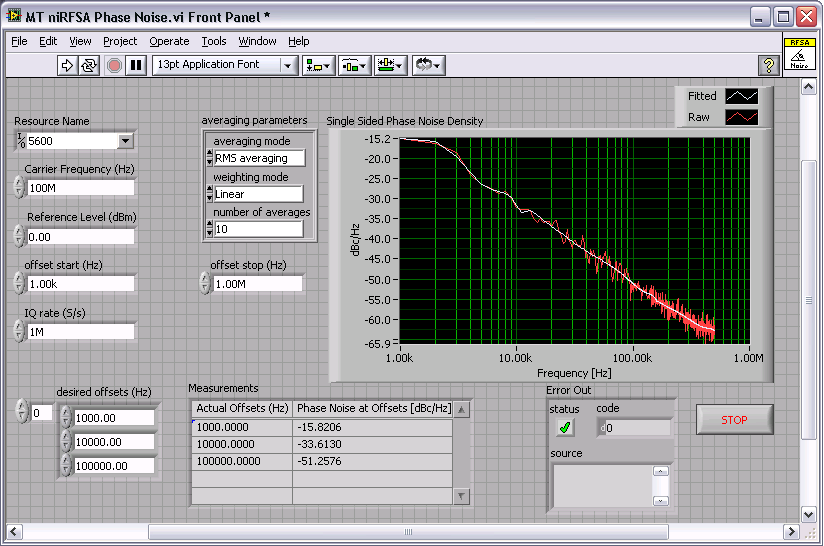
Task: Click the Abort Execution red button
Action: [x=114, y=65]
